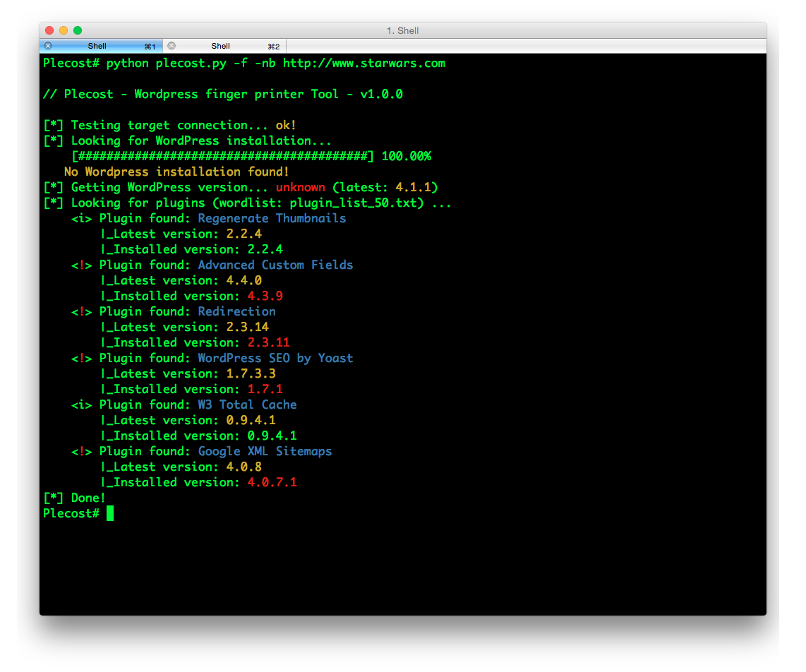The width and height of the screenshot is (806, 672).
Task: Click the red close window button
Action: (50, 30)
